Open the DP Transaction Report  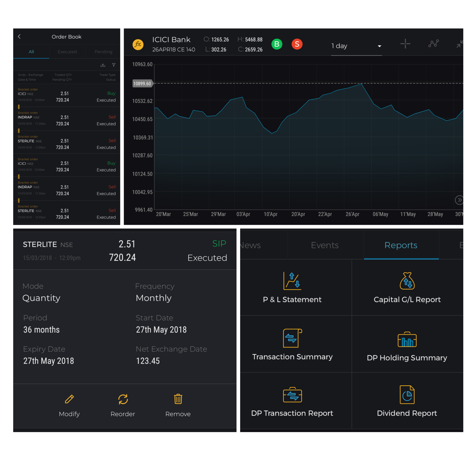292,401
